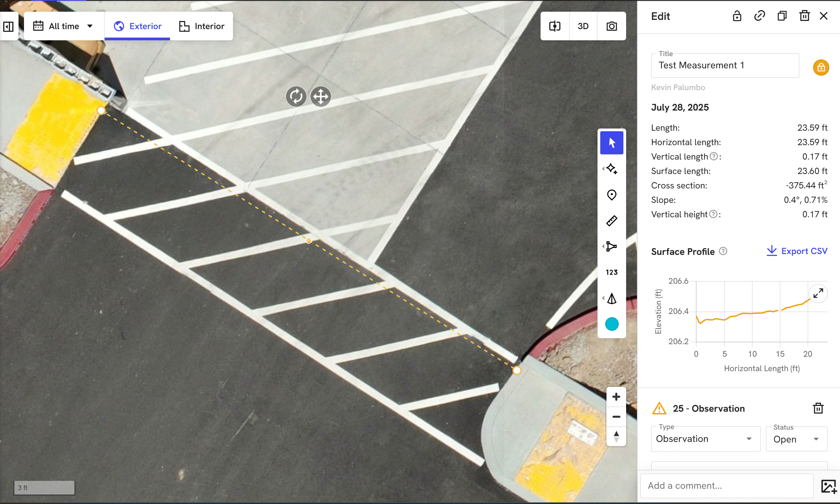Click Export CSV link
The width and height of the screenshot is (840, 504).
tap(797, 251)
